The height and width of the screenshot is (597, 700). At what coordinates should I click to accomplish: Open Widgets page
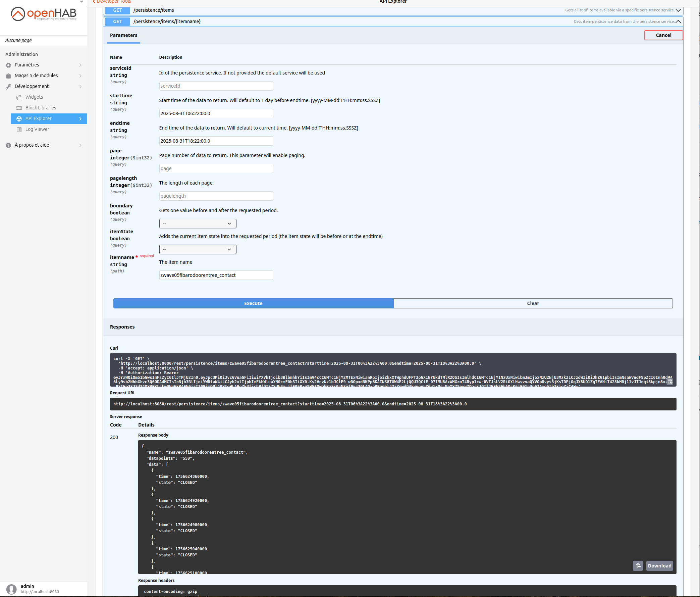click(x=49, y=97)
